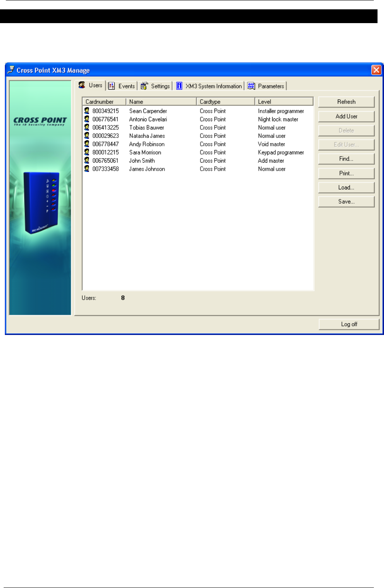The width and height of the screenshot is (384, 588).
Task: Click the Log off button
Action: 349,324
